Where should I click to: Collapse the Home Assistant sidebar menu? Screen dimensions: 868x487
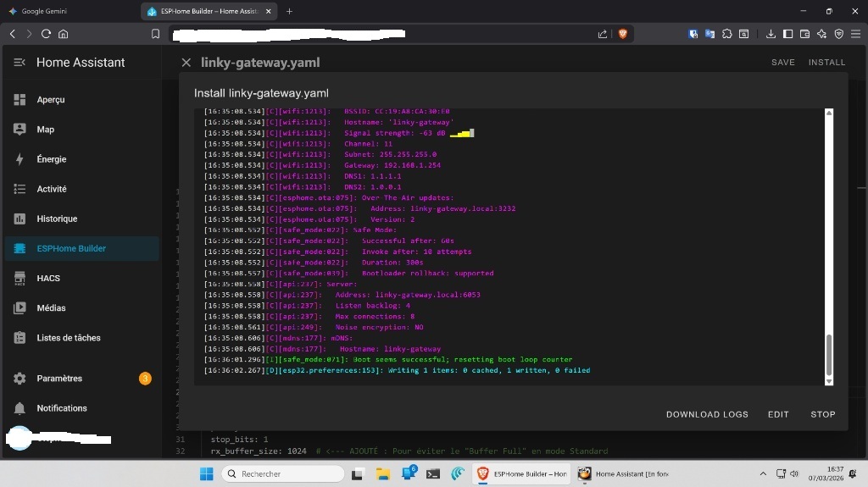click(19, 63)
